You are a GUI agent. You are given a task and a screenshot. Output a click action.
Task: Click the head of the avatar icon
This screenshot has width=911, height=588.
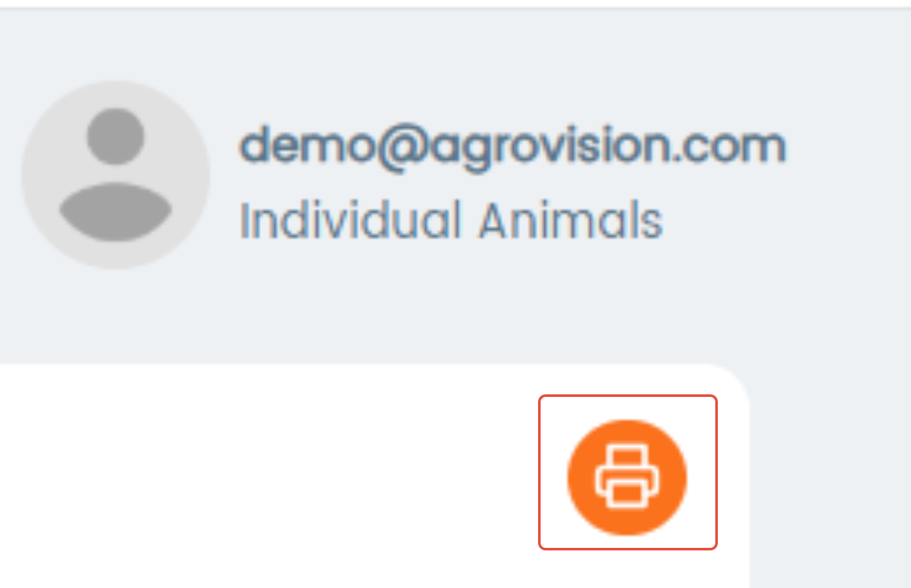click(x=115, y=136)
